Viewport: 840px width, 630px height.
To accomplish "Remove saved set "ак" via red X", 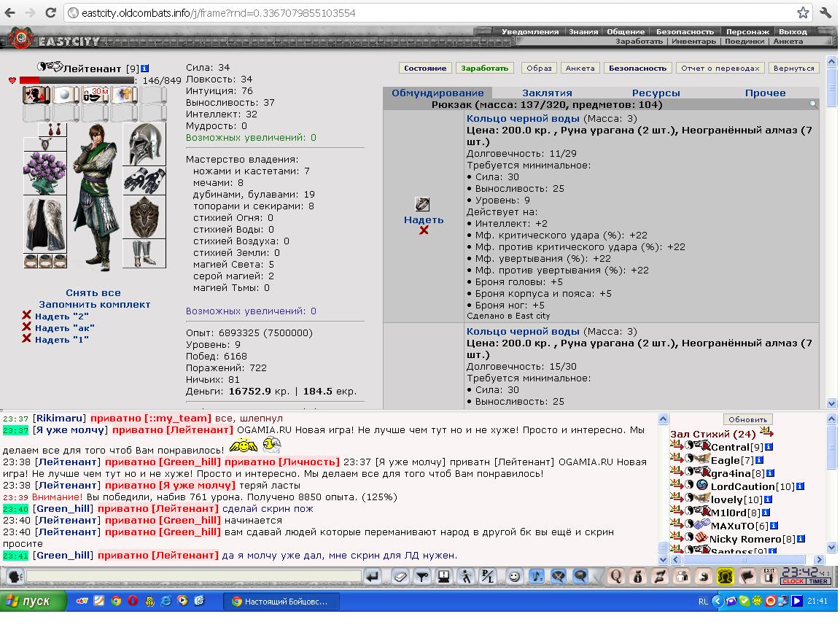I will tap(26, 327).
